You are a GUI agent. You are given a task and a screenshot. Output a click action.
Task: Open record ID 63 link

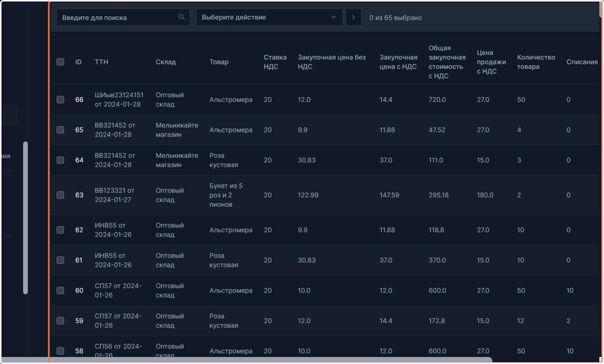point(80,195)
